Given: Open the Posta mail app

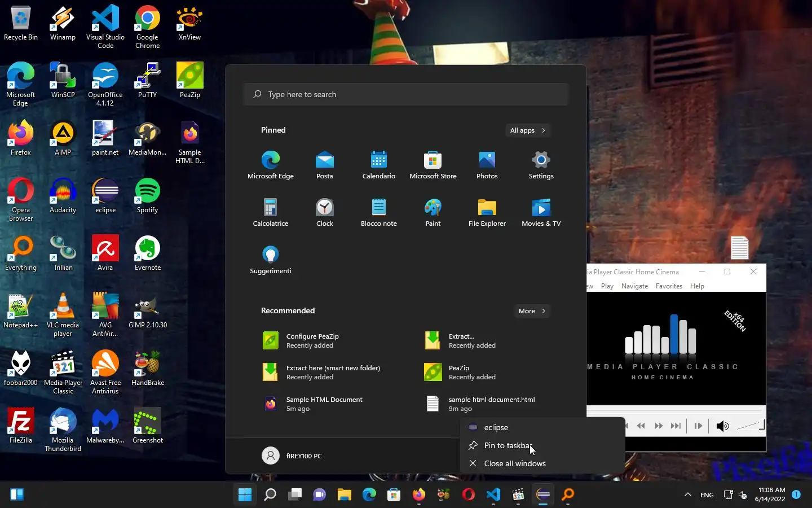Looking at the screenshot, I should pyautogui.click(x=325, y=165).
